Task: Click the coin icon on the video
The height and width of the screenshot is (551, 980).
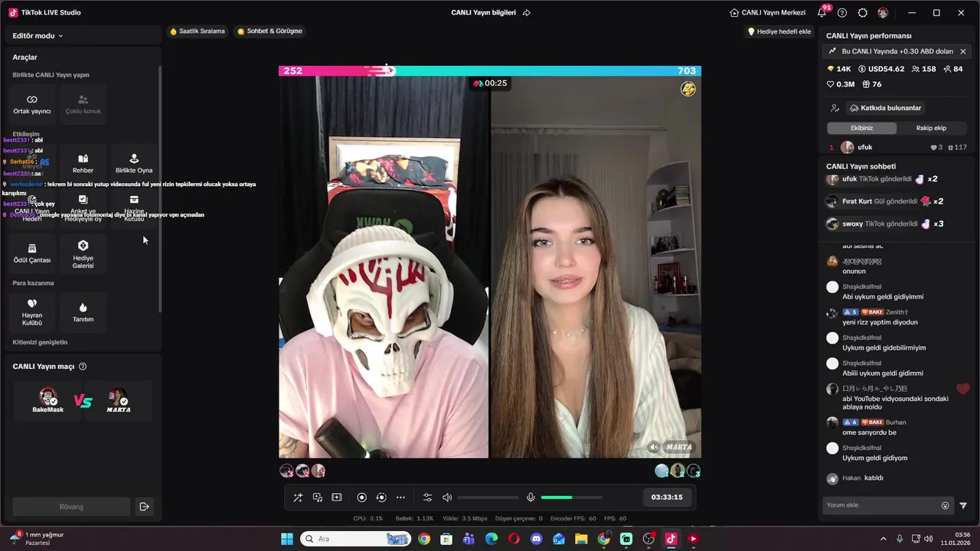Action: [x=688, y=89]
